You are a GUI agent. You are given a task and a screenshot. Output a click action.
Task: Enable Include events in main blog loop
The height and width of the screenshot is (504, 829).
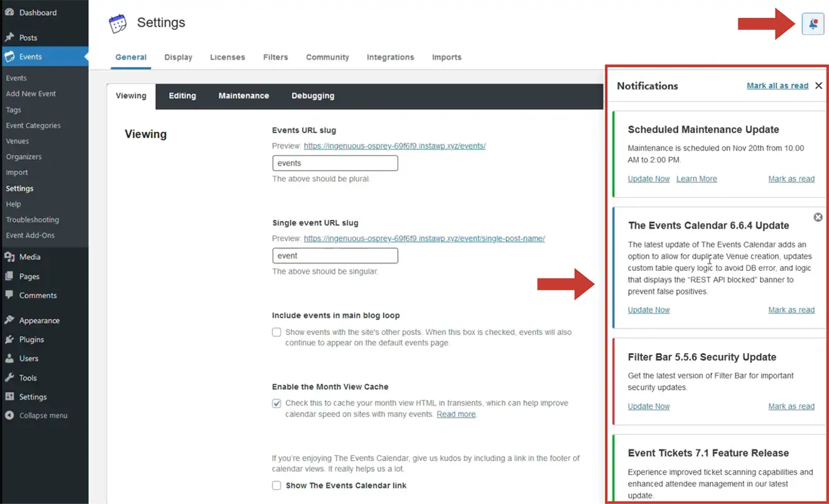pos(277,332)
